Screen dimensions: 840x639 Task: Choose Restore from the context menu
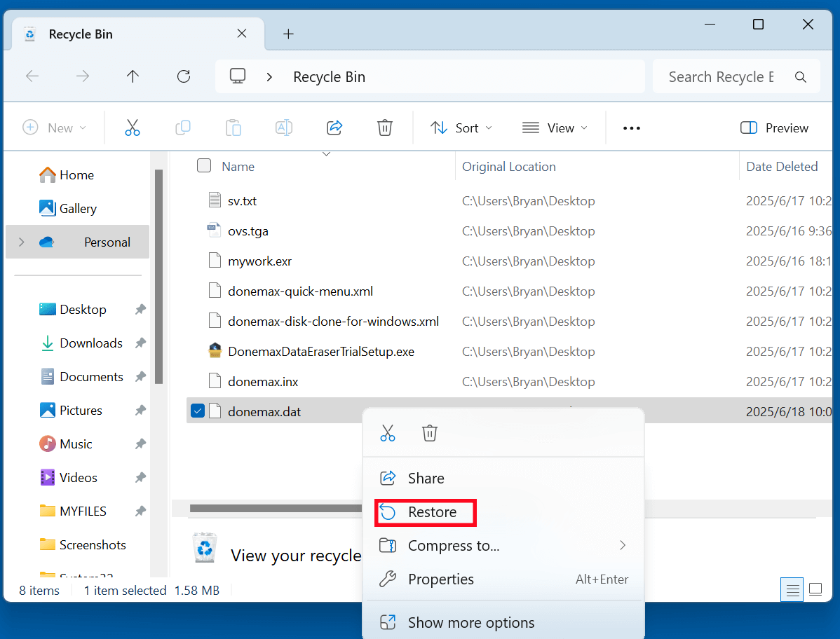point(432,512)
